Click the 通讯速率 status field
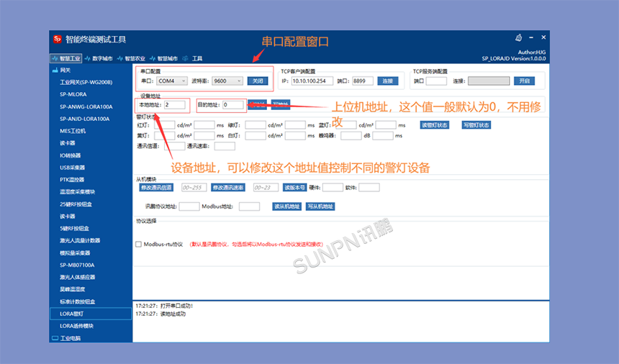Screen dimensions: 619x364 click(x=225, y=146)
